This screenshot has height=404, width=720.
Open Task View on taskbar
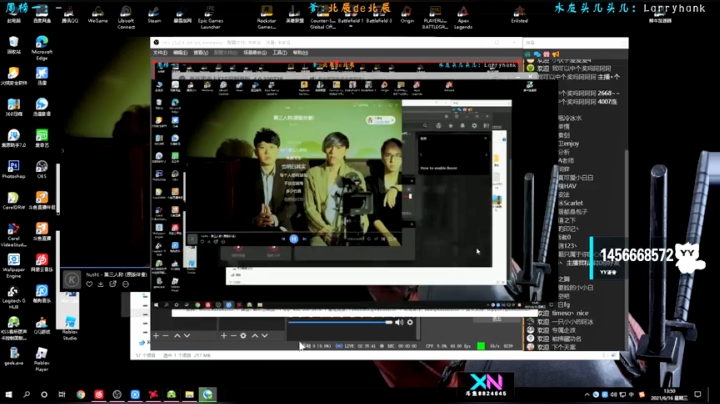click(62, 394)
